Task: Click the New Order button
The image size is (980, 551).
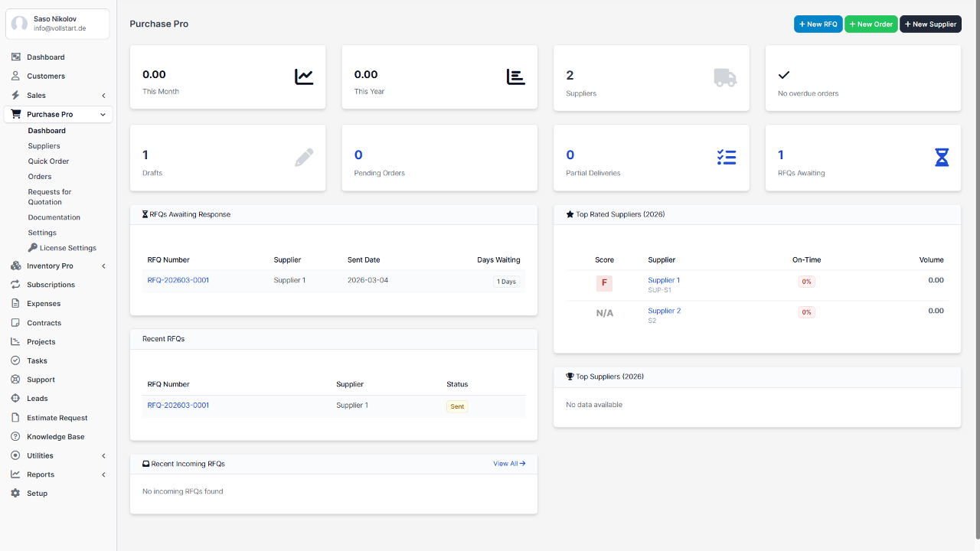Action: click(871, 24)
